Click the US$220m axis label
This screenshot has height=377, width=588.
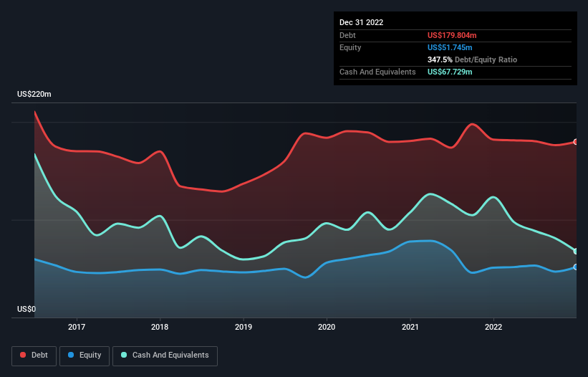pos(34,94)
